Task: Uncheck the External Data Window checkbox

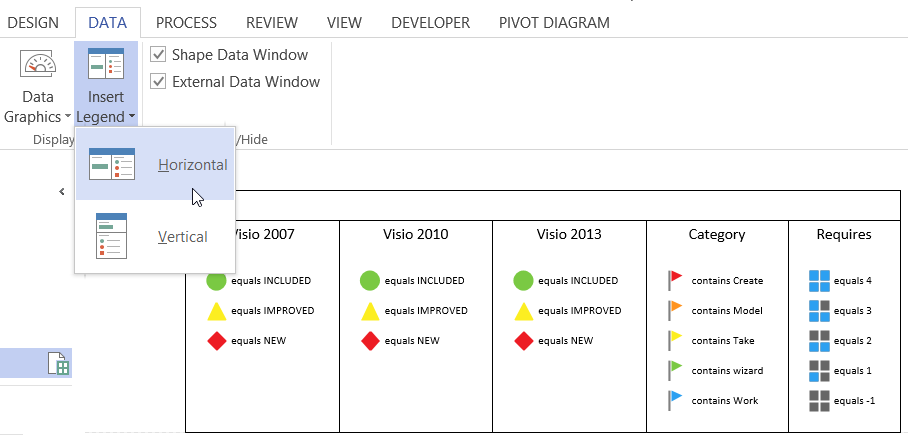Action: coord(158,81)
